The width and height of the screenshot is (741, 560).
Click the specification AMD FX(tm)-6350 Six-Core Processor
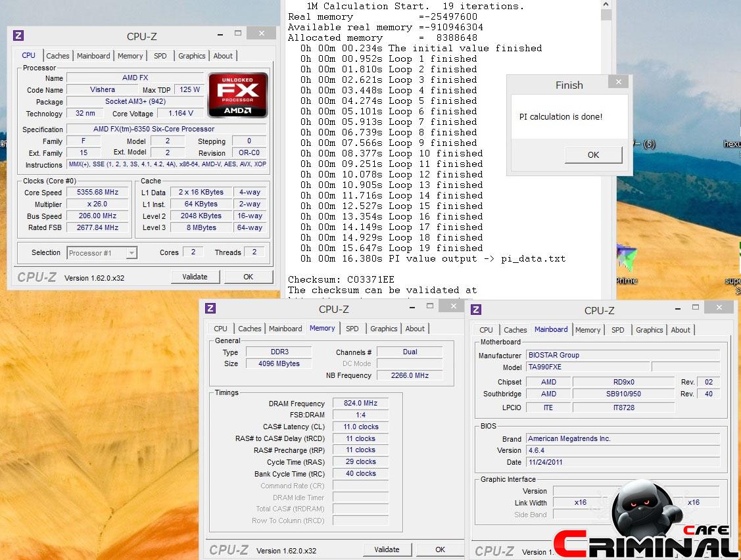166,129
